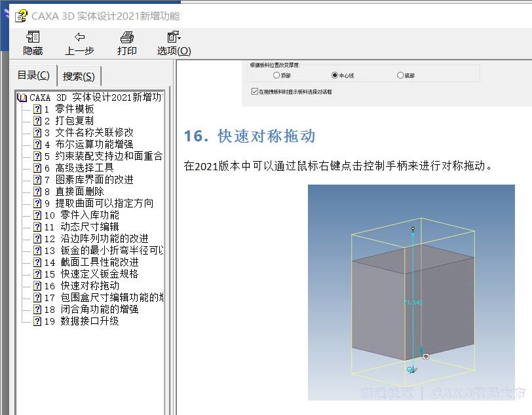Click the question-mark icon beside 闭合角功能的增强
Image resolution: width=532 pixels, height=415 pixels.
pyautogui.click(x=37, y=309)
